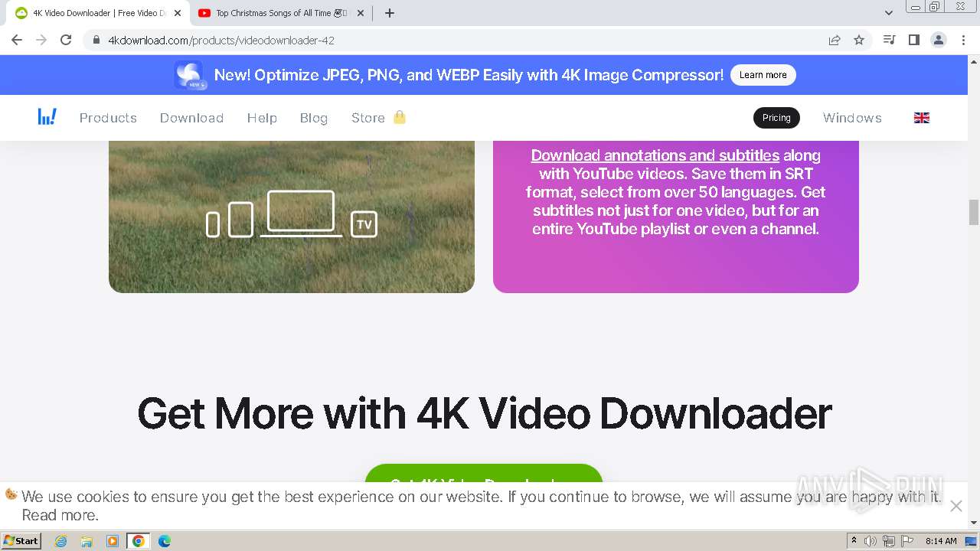Close the 4K Video Downloader tab
This screenshot has height=551, width=980.
[178, 13]
